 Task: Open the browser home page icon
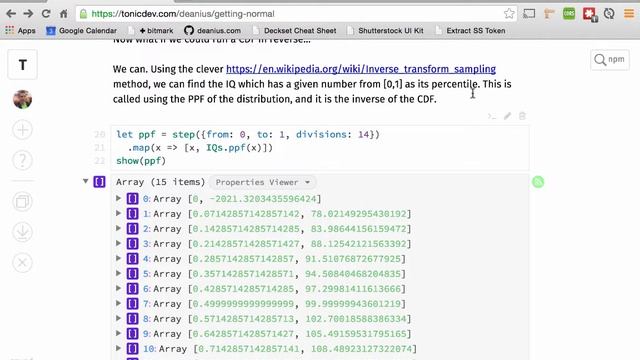64,14
